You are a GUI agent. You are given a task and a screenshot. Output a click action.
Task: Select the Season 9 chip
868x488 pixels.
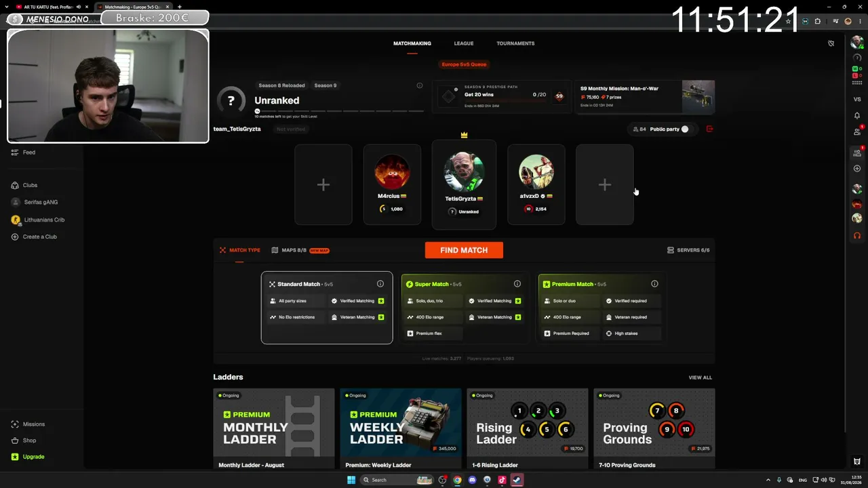pyautogui.click(x=325, y=85)
